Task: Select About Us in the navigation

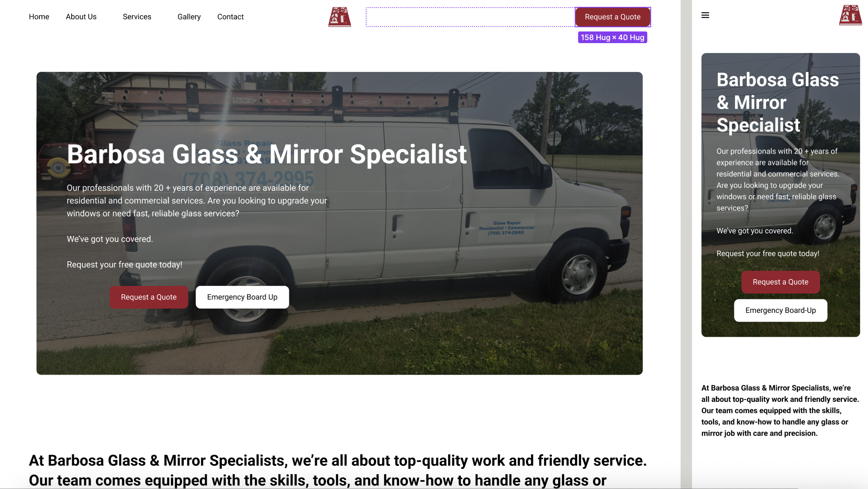Action: 81,17
